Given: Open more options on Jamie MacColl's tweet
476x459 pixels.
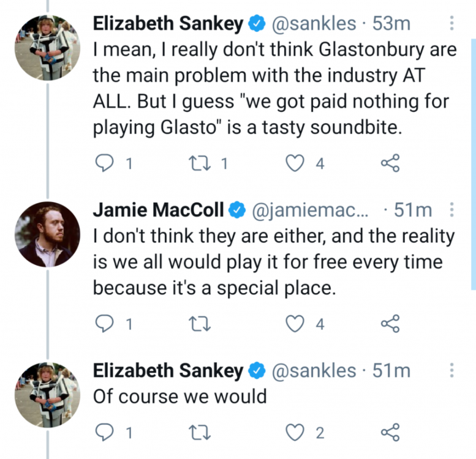Looking at the screenshot, I should [451, 210].
